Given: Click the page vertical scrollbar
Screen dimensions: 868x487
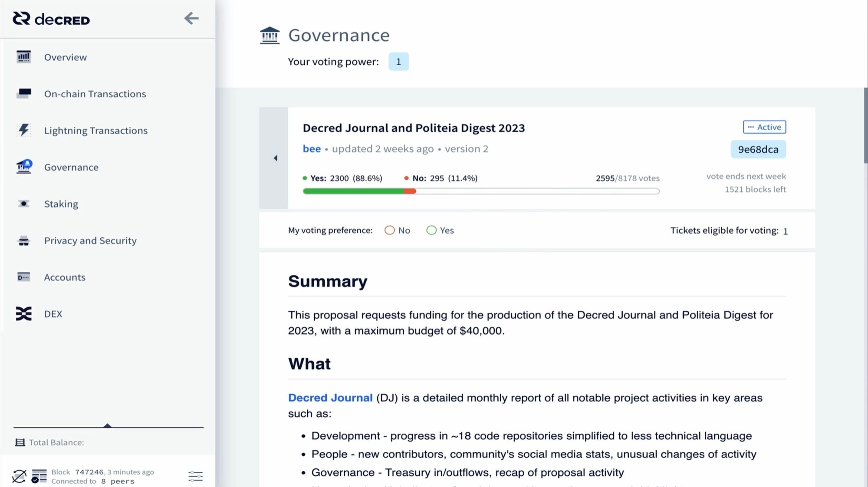Looking at the screenshot, I should click(865, 126).
